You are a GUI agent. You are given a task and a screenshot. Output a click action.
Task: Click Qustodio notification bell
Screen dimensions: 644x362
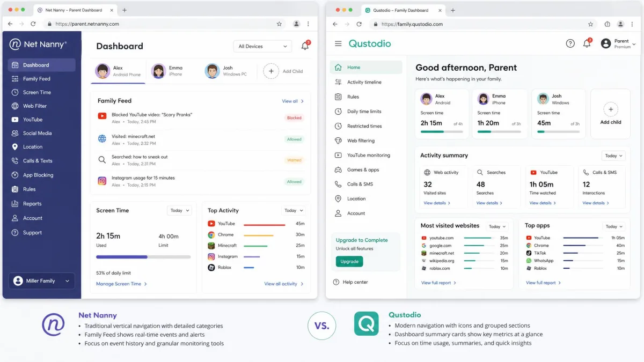pos(587,43)
